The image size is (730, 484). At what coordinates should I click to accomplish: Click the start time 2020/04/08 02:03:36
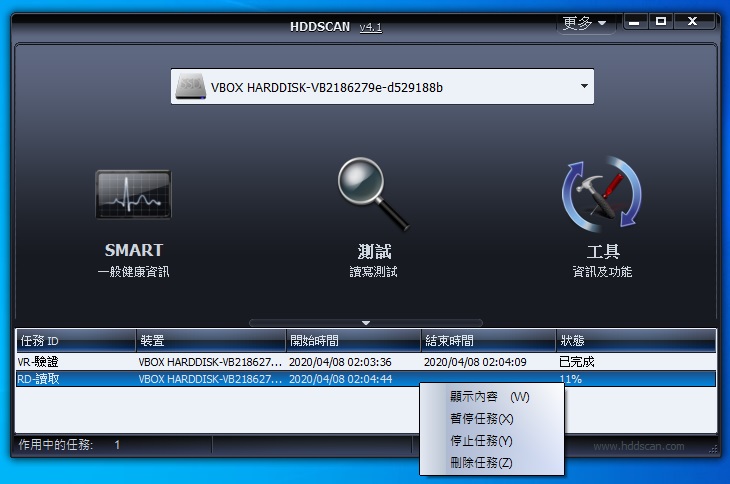340,362
